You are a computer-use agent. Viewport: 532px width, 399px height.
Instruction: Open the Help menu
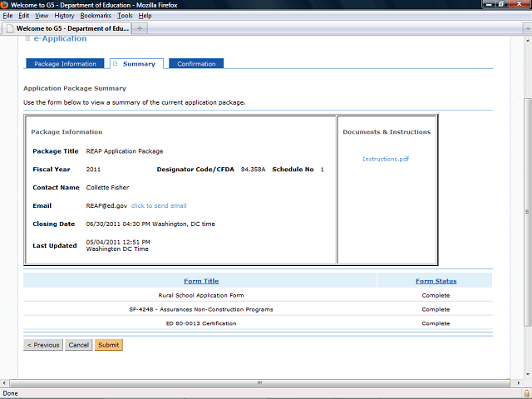click(145, 16)
